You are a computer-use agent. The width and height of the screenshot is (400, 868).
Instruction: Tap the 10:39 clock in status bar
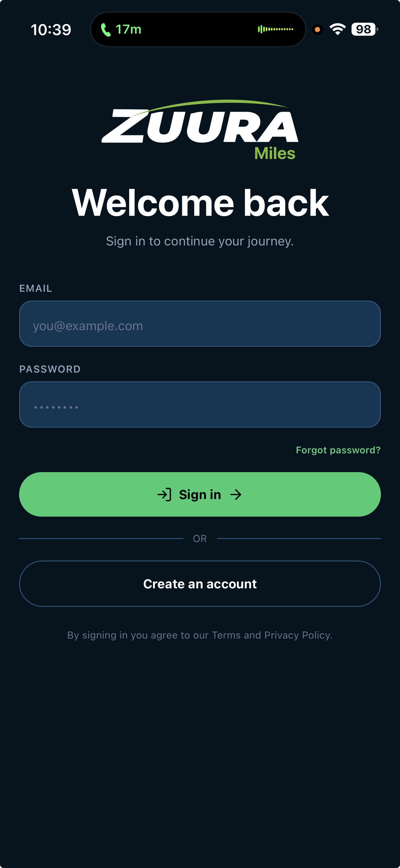point(51,30)
